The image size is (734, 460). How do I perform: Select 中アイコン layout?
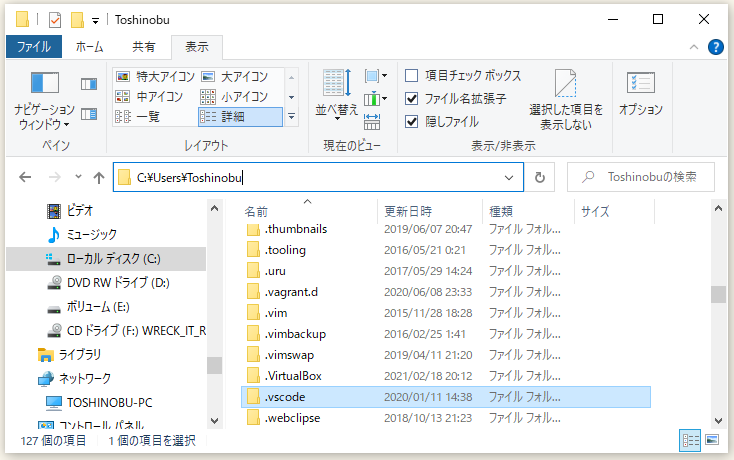(x=149, y=96)
